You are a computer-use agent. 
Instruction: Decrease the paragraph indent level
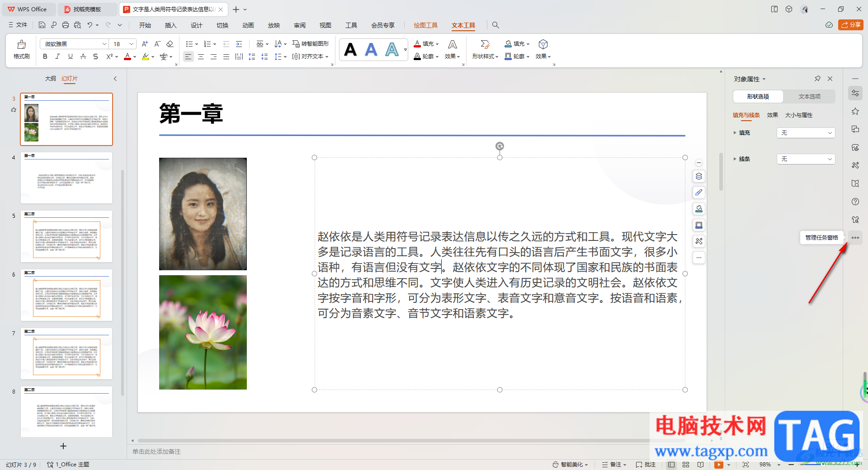click(x=226, y=44)
